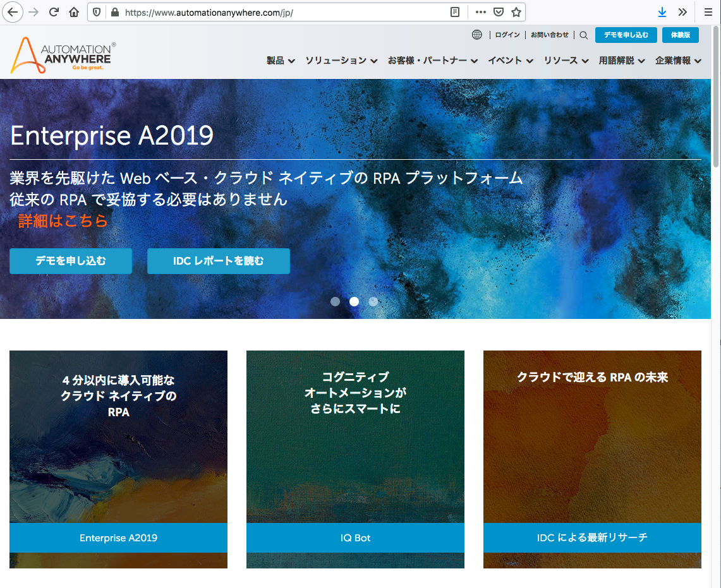Expand the イベント menu
This screenshot has width=721, height=588.
(511, 60)
